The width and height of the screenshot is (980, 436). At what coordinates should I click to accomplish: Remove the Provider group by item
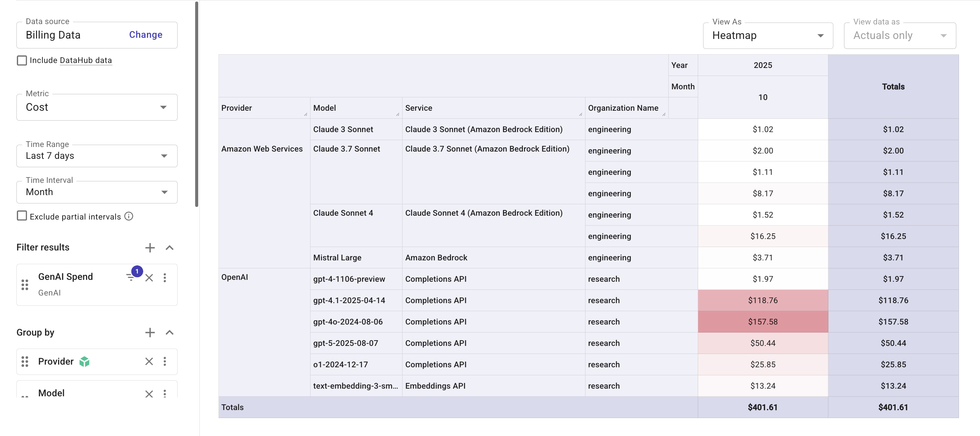[149, 362]
